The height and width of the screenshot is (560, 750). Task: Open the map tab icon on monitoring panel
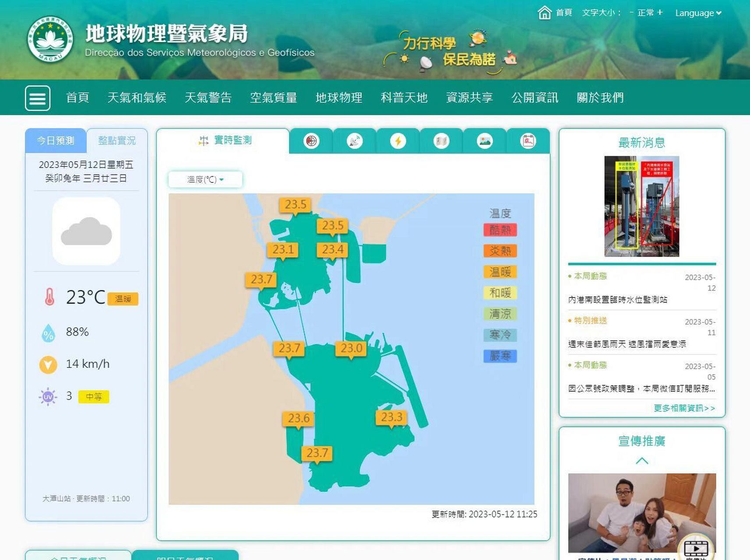tap(441, 141)
